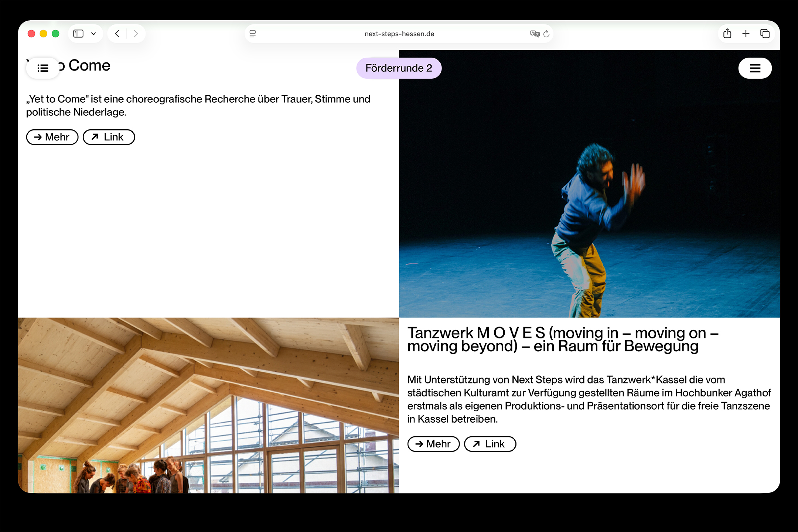Screen dimensions: 798x532
Task: Open the Share menu
Action: (x=727, y=34)
